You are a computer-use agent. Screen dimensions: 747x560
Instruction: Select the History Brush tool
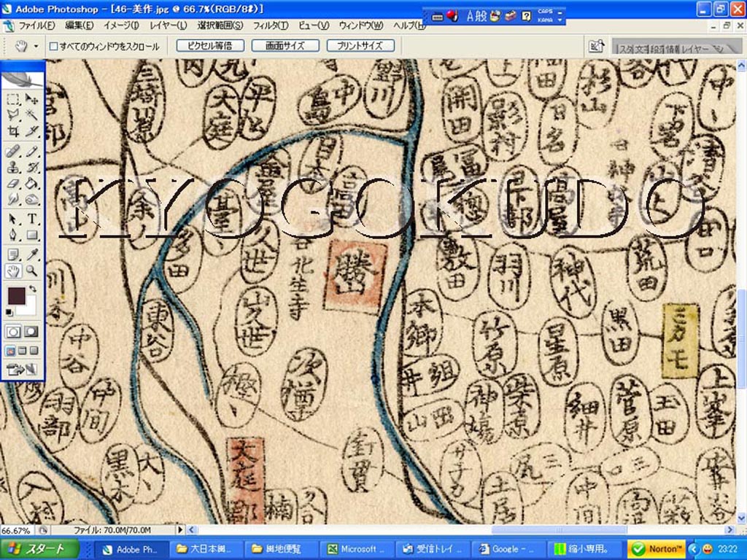(31, 167)
